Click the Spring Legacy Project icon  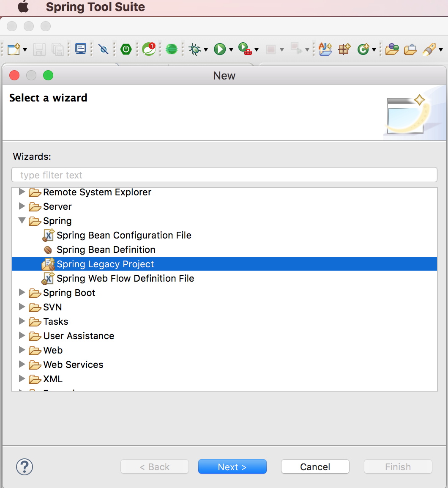click(48, 264)
